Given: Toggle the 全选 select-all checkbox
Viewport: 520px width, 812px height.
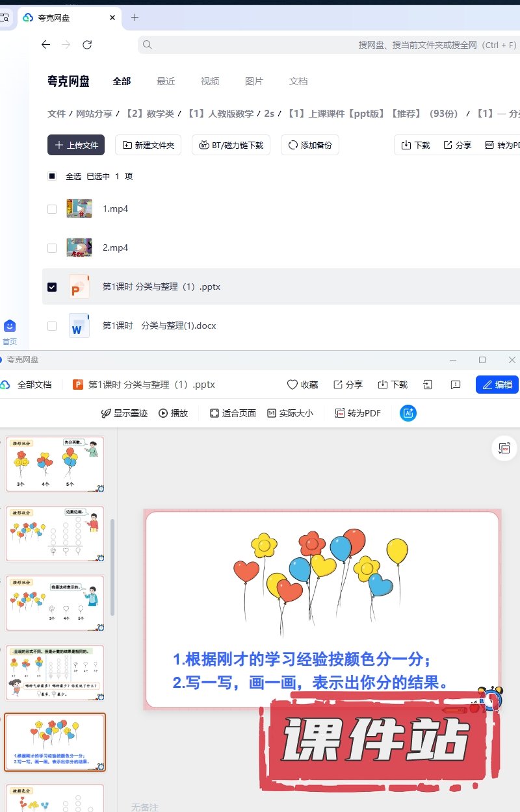Looking at the screenshot, I should tap(52, 176).
